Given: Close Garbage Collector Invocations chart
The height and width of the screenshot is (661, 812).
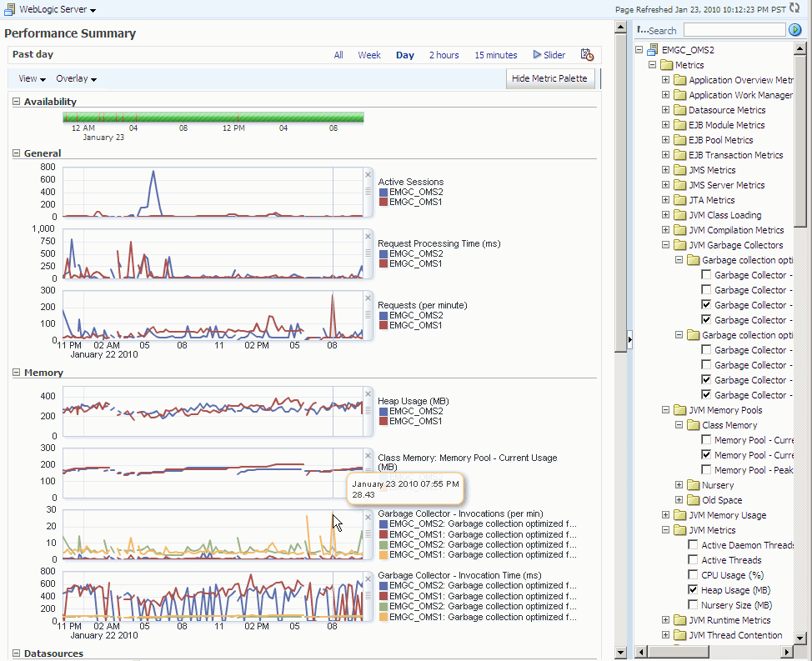Looking at the screenshot, I should tap(368, 518).
